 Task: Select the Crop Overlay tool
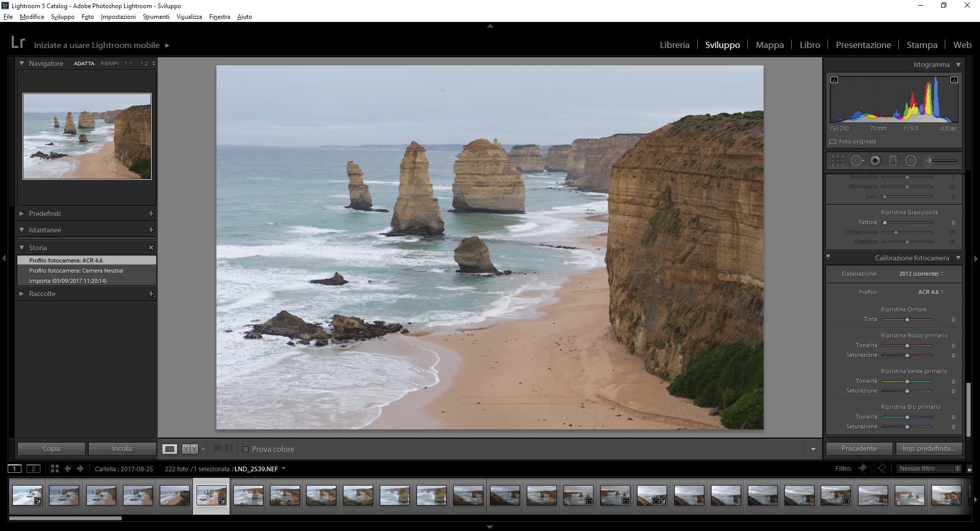[x=838, y=161]
